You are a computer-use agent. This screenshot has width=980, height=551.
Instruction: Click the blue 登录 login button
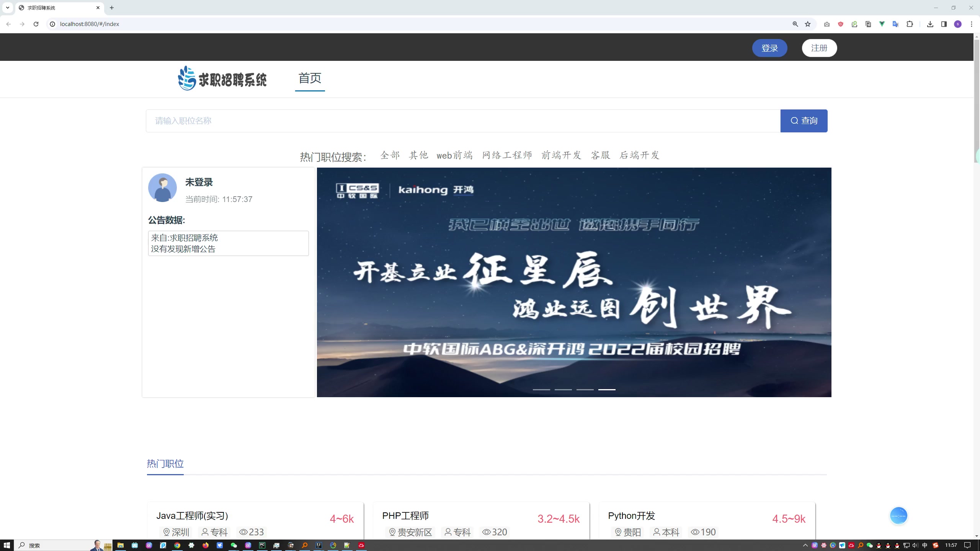point(769,48)
